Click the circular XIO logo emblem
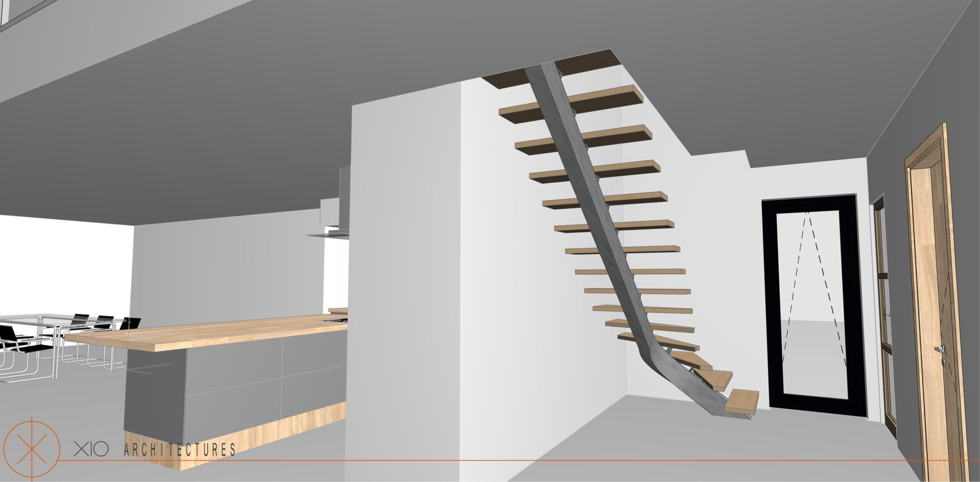The height and width of the screenshot is (482, 980). click(32, 448)
